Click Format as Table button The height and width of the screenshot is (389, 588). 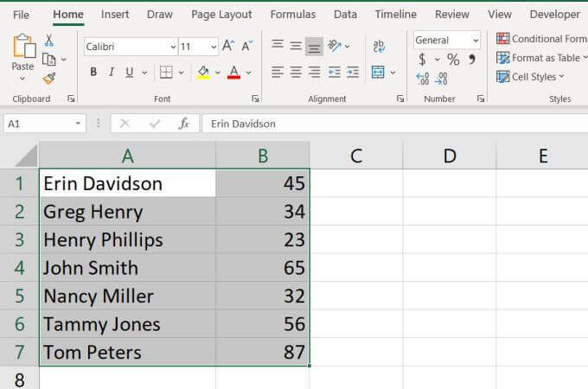pos(542,58)
